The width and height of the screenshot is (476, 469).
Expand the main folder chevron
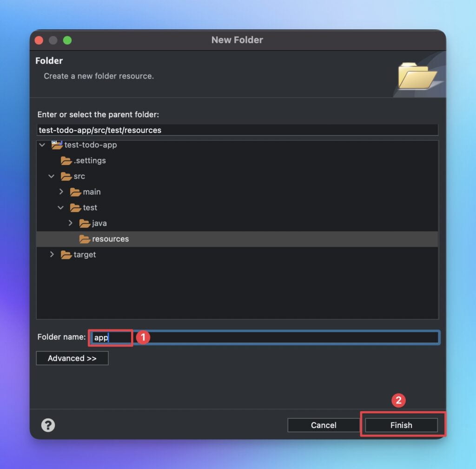pos(61,192)
